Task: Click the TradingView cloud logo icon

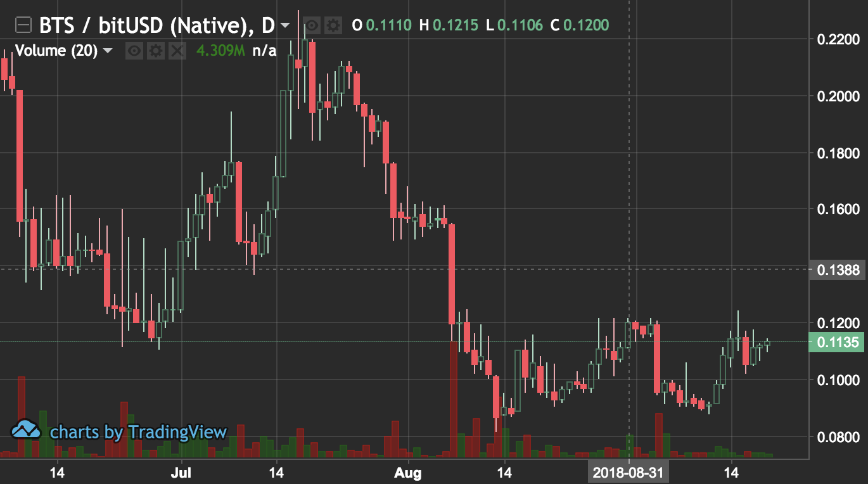Action: coord(27,430)
